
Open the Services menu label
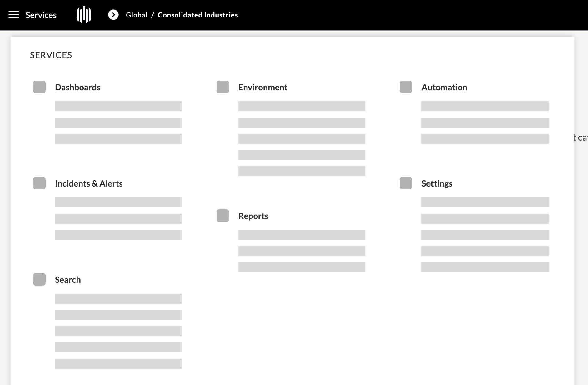tap(41, 15)
